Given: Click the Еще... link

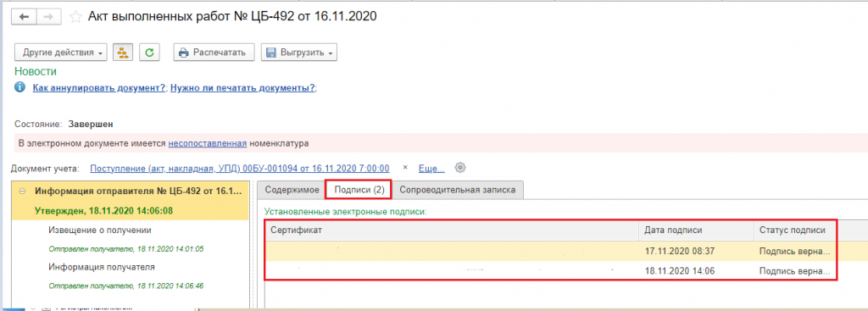Looking at the screenshot, I should pyautogui.click(x=431, y=169).
